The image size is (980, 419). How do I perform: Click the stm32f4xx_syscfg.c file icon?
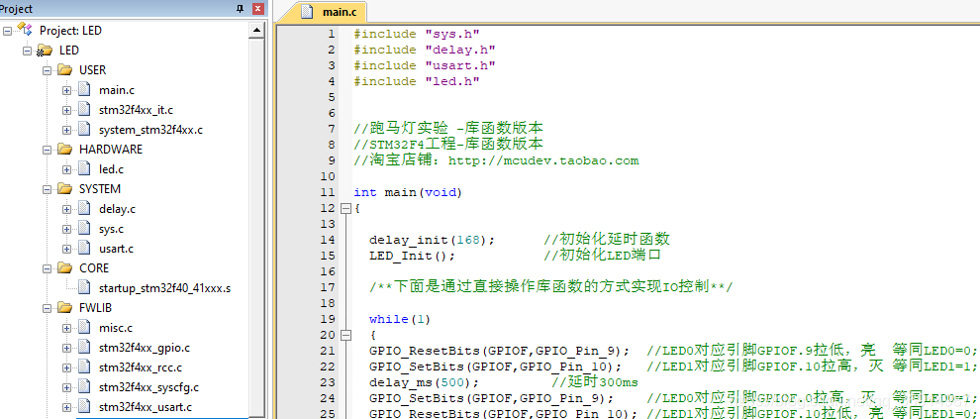[x=84, y=387]
